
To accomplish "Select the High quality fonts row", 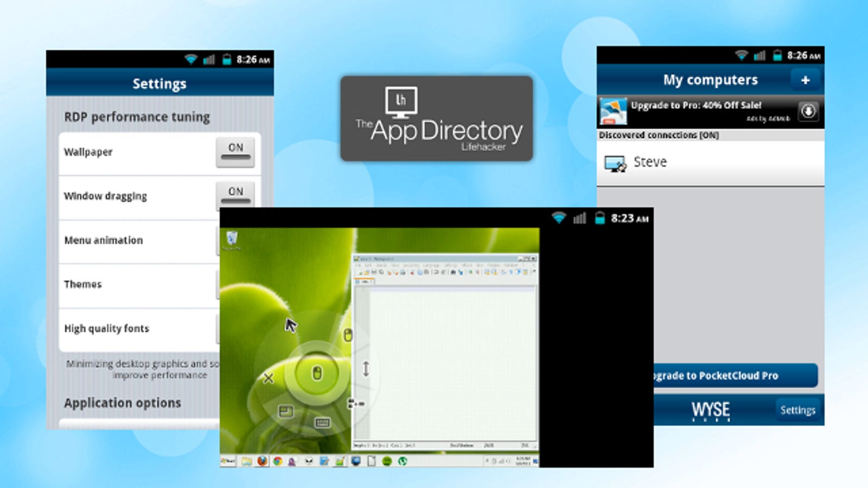I will point(139,329).
